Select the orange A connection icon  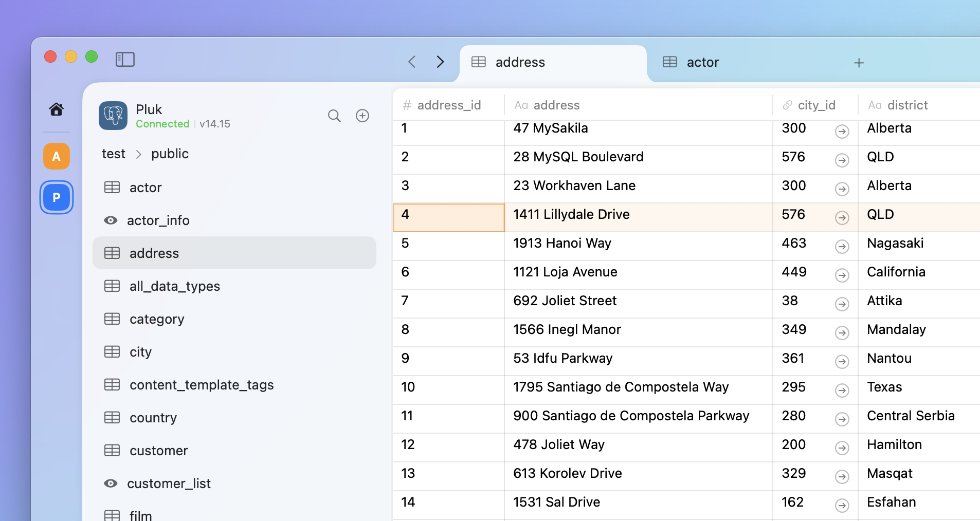57,156
